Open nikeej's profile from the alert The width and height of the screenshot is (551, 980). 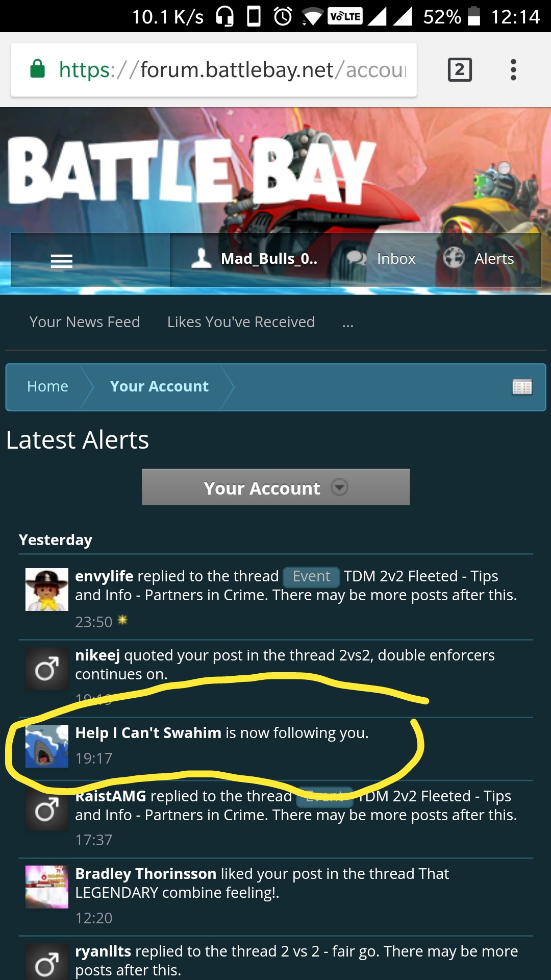click(97, 655)
